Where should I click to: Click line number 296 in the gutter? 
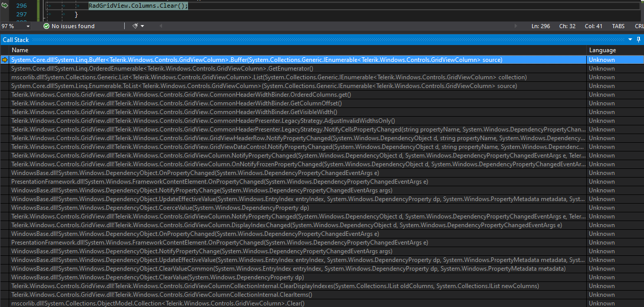(x=21, y=6)
